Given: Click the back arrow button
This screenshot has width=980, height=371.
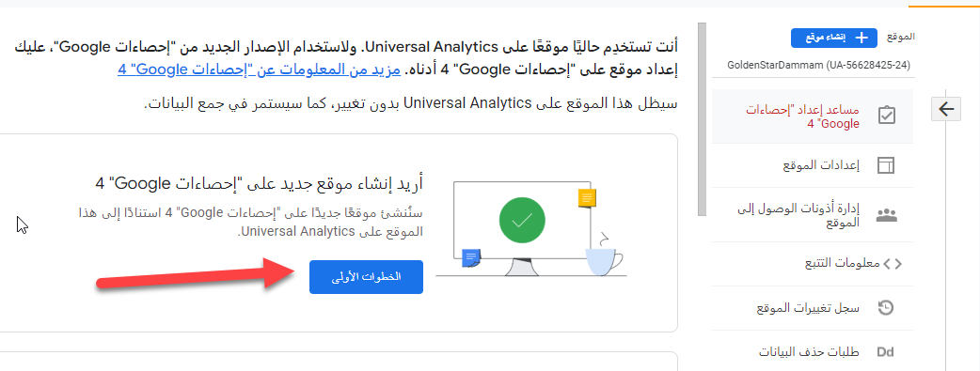Looking at the screenshot, I should [946, 109].
